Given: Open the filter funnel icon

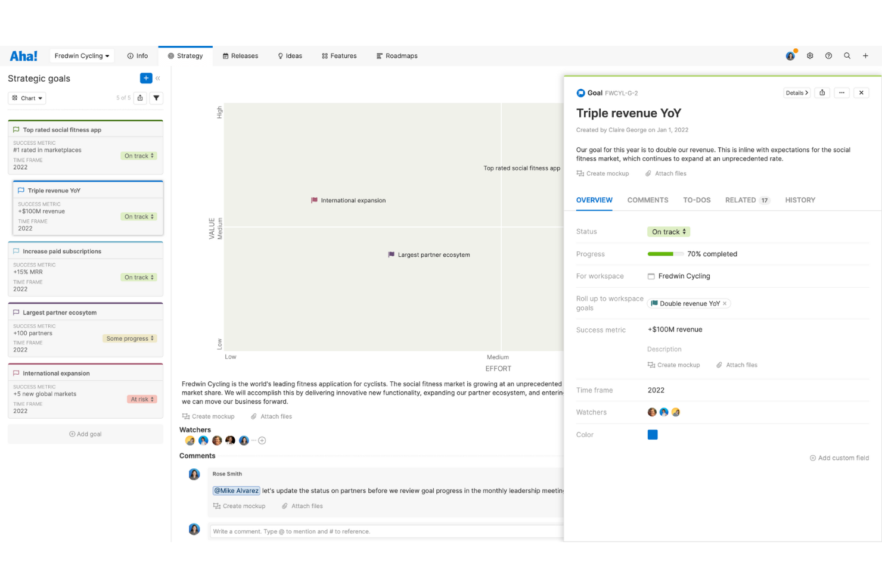Looking at the screenshot, I should click(x=156, y=98).
